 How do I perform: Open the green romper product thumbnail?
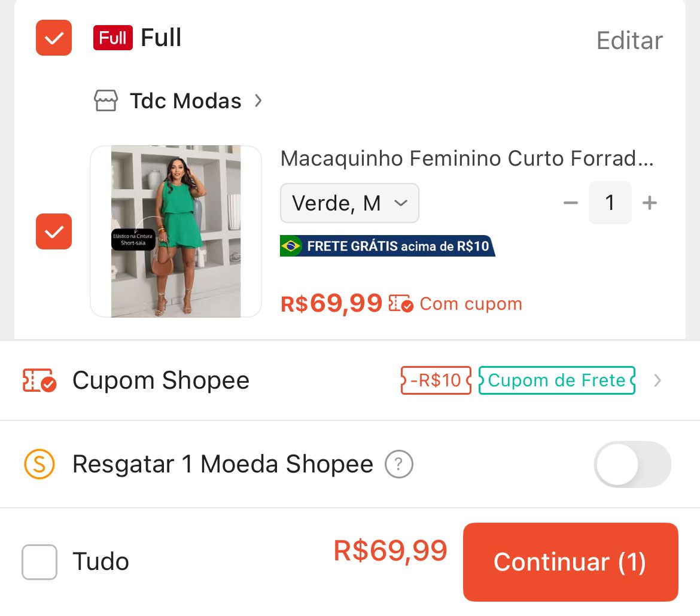pos(175,231)
